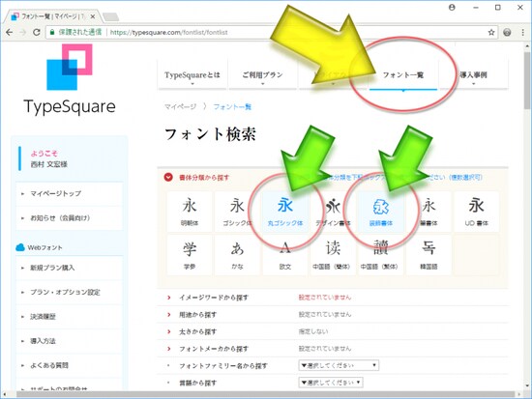Open a new browser tab

tap(110, 16)
